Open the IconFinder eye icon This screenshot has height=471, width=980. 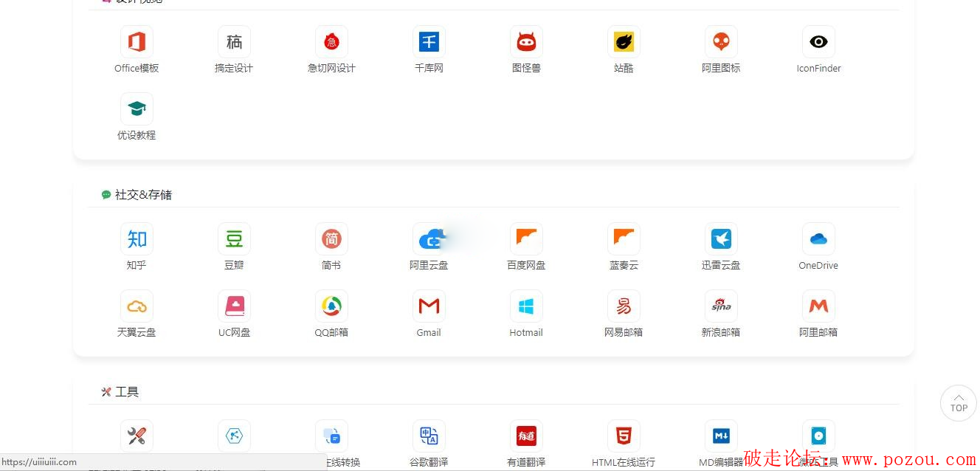point(818,42)
